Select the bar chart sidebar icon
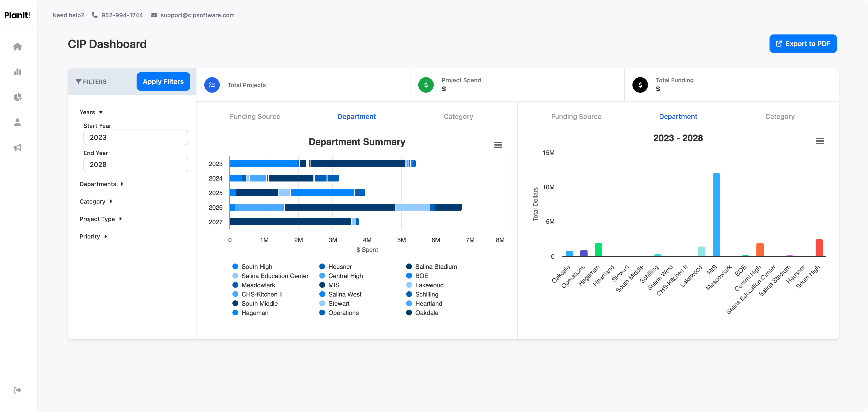 tap(17, 72)
